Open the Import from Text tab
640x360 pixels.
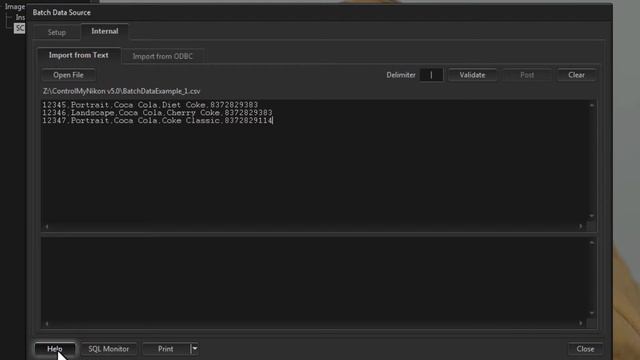coord(79,55)
